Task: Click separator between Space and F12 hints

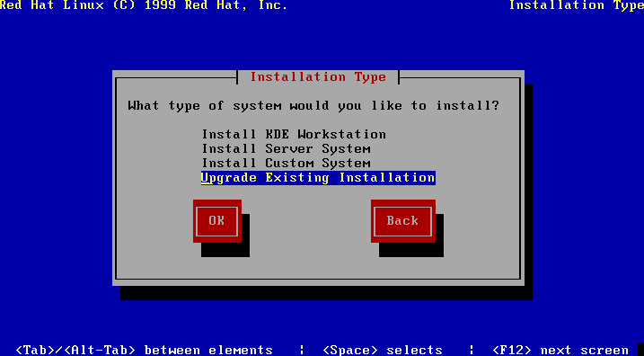Action: [x=472, y=350]
